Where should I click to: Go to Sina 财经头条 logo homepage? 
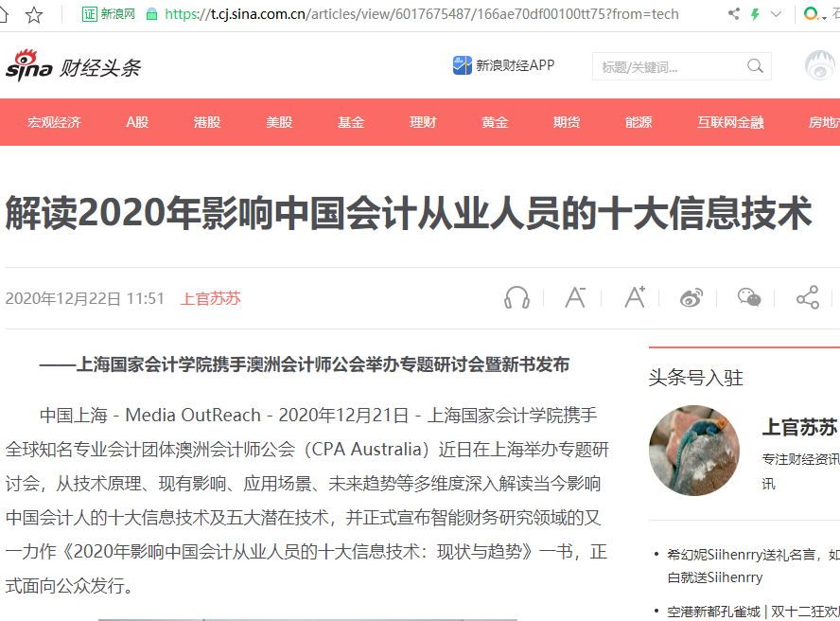point(73,66)
